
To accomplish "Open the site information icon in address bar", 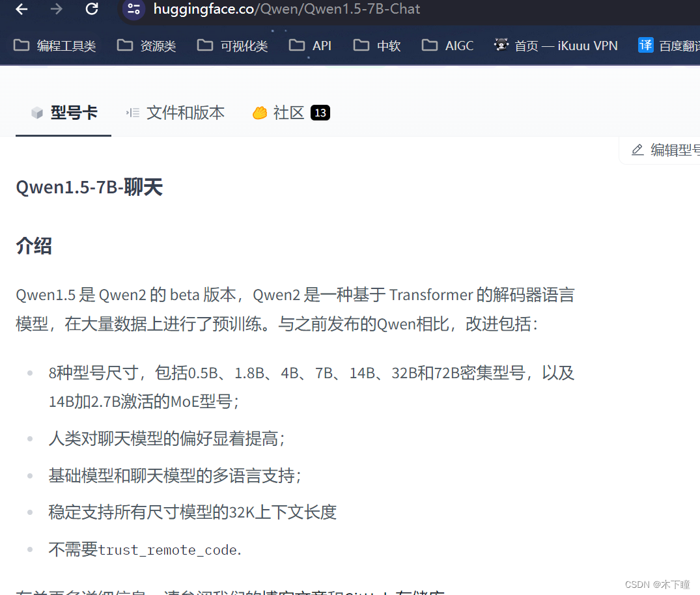I will coord(133,10).
